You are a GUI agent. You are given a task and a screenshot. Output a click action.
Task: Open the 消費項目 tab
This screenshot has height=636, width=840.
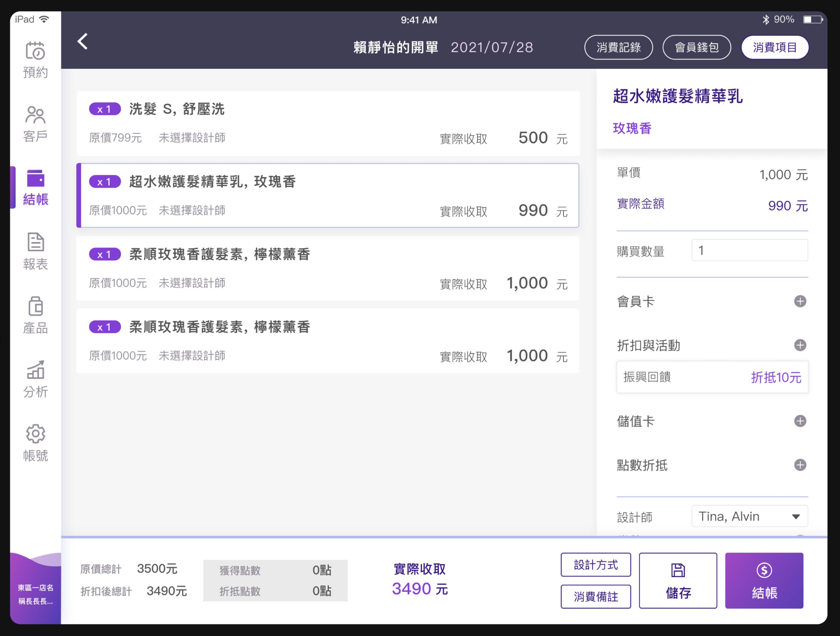(x=774, y=47)
